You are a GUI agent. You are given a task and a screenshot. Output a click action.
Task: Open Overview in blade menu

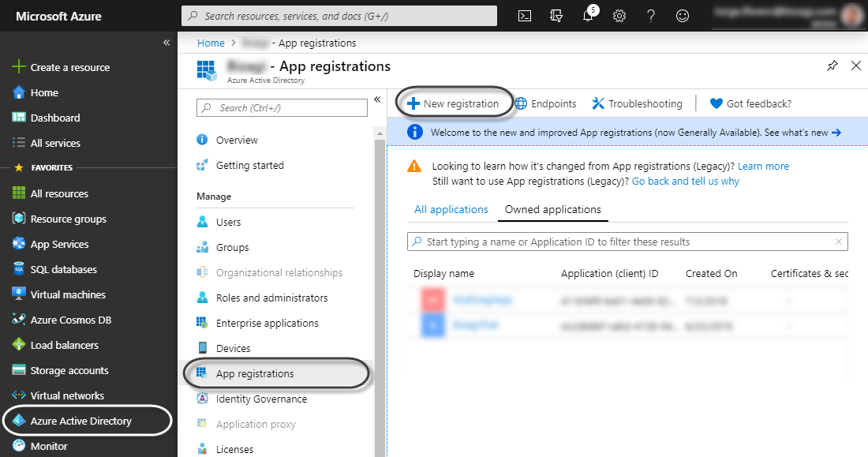pos(227,140)
